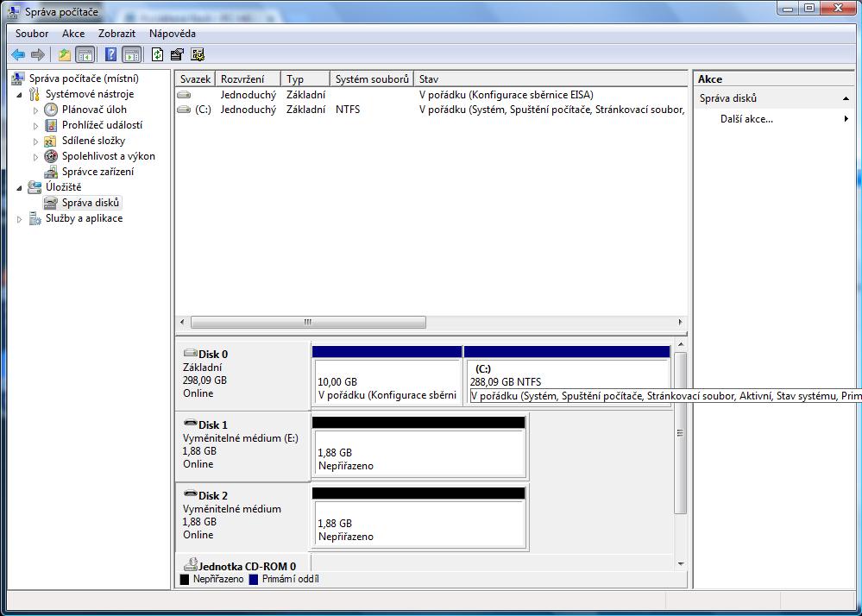Screen dimensions: 862x616
Task: Click the Disk 1 removable media icon
Action: [190, 424]
